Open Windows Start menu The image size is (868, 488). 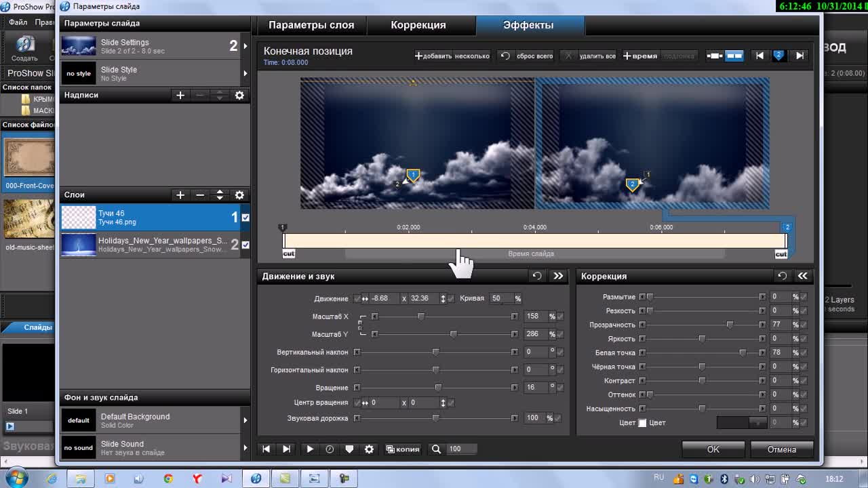pyautogui.click(x=16, y=479)
